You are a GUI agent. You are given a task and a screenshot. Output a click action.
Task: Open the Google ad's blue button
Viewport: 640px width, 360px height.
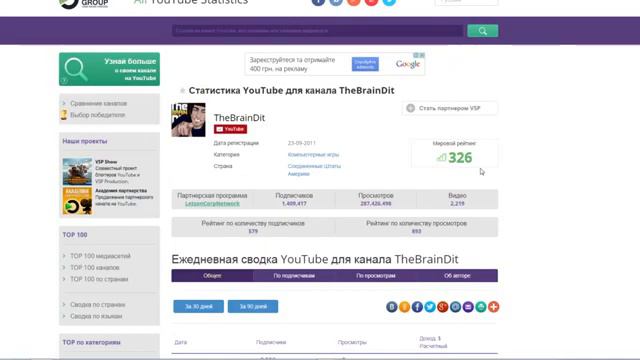coord(365,64)
